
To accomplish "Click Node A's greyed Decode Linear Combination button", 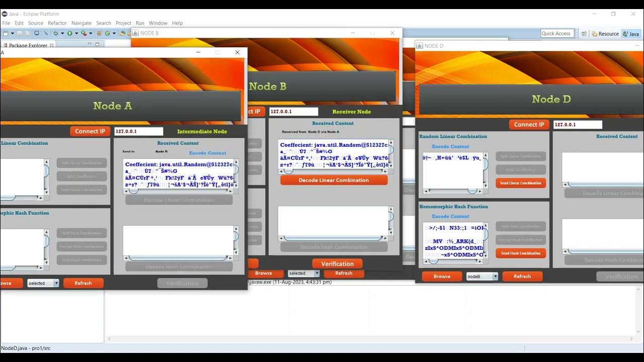I will 179,200.
